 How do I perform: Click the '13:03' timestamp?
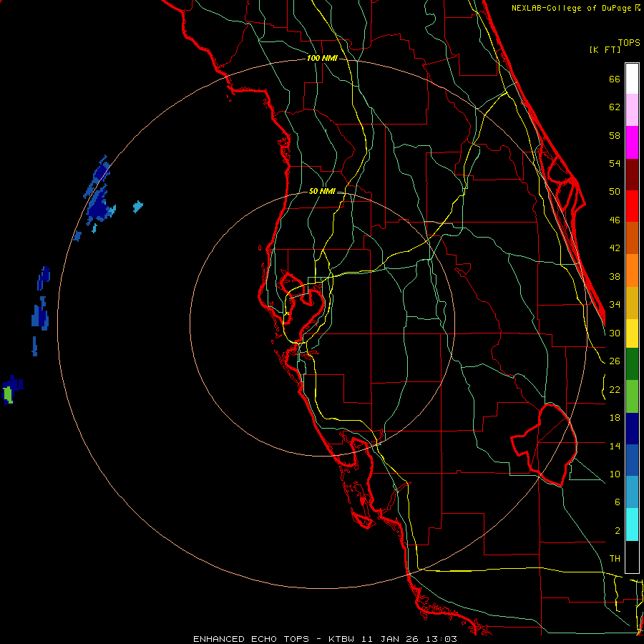441,639
